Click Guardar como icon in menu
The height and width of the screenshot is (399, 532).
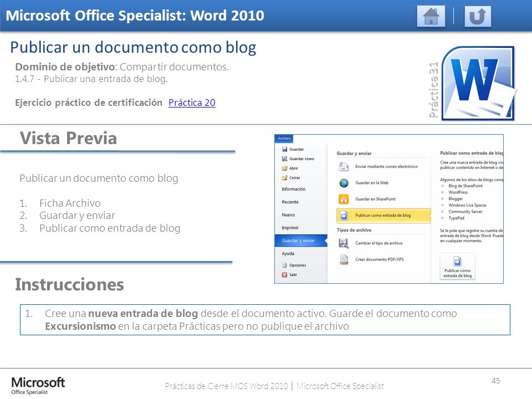click(x=285, y=159)
